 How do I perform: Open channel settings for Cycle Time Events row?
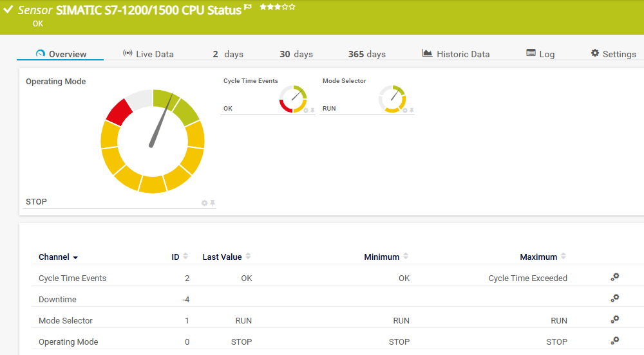[615, 277]
